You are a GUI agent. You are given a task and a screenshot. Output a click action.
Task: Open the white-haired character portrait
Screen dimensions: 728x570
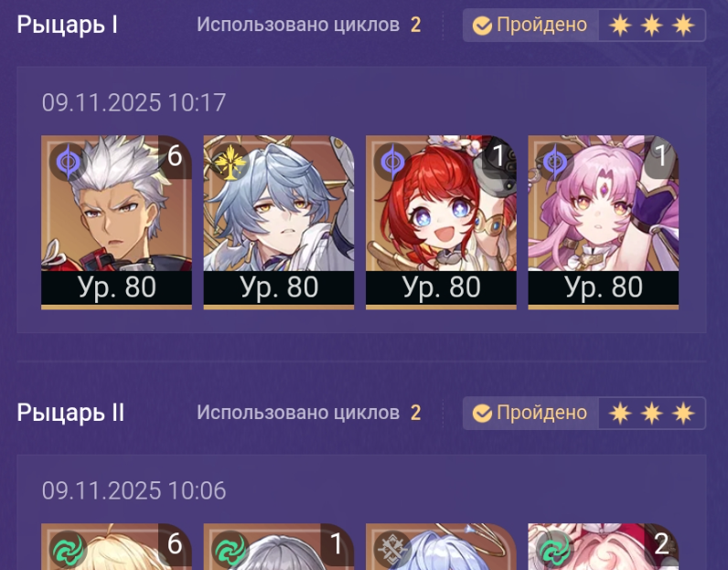(116, 222)
